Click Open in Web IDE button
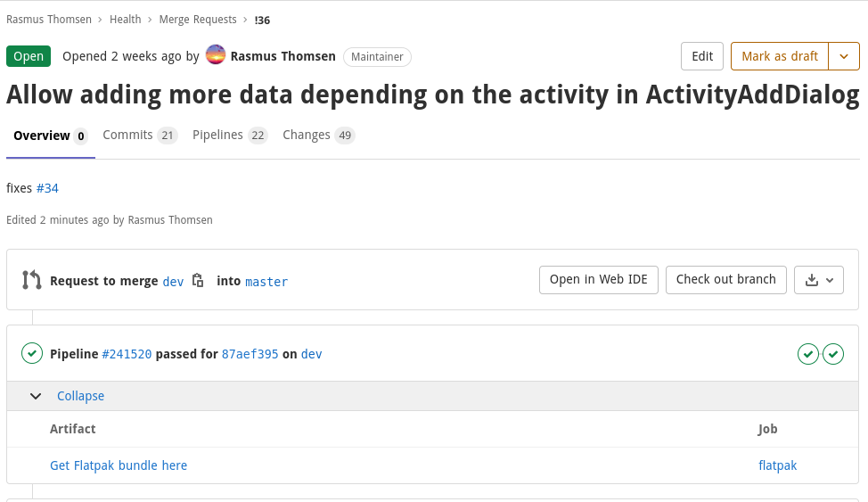Viewport: 868px width, 502px height. pyautogui.click(x=599, y=280)
